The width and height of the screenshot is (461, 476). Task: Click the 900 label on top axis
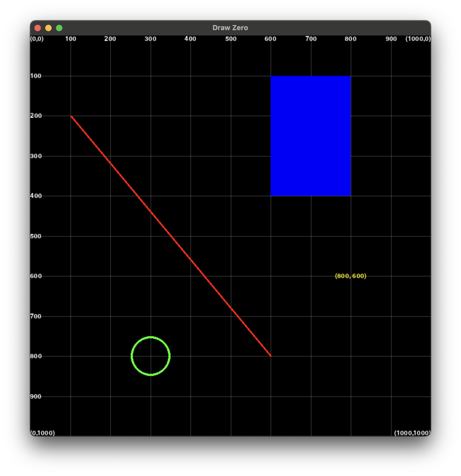pos(391,39)
